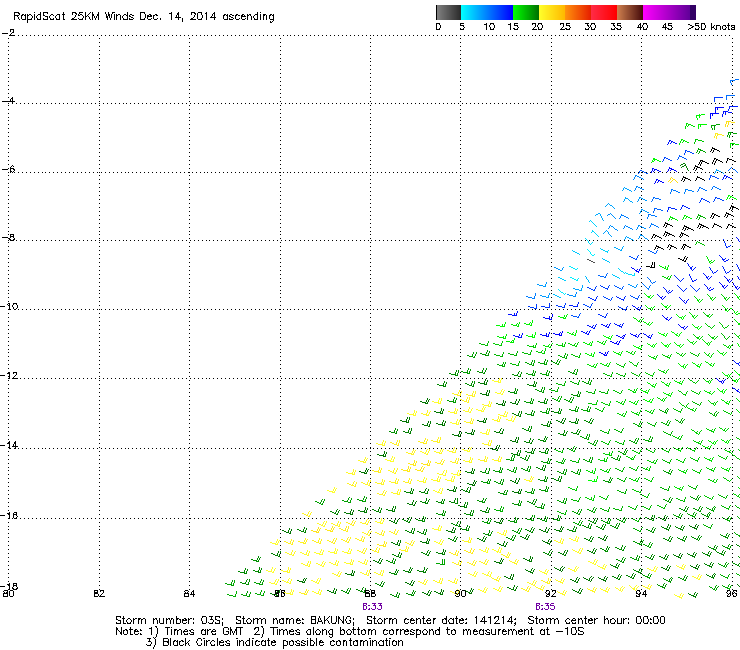Click latitude axis label "-8"
This screenshot has width=740, height=650.
(8, 237)
